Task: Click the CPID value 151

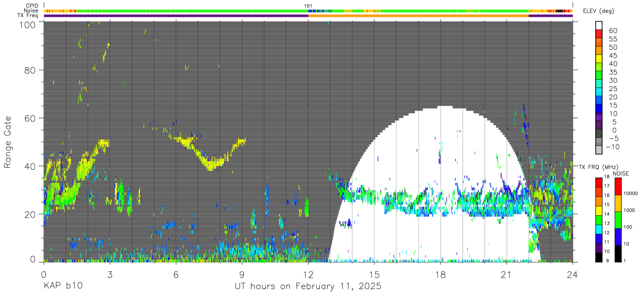Action: [308, 6]
